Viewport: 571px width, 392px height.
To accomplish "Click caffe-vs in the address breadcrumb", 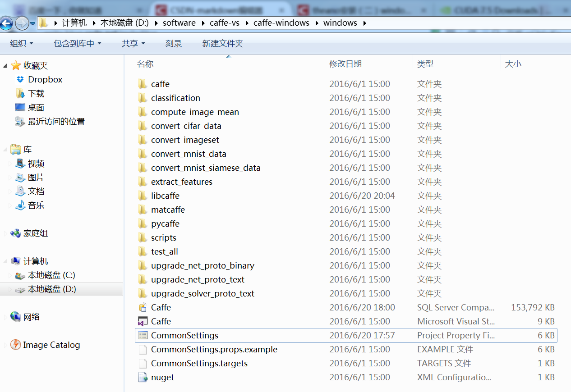I will click(224, 23).
